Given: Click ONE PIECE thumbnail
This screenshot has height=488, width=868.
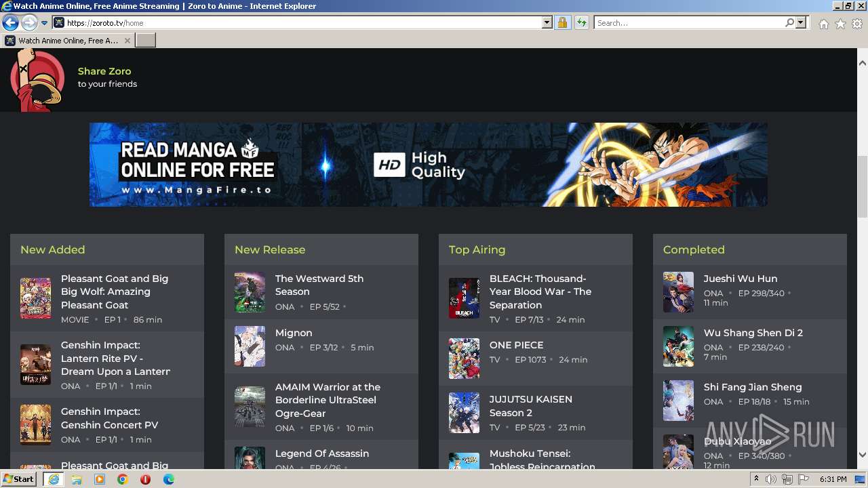Looking at the screenshot, I should 464,359.
